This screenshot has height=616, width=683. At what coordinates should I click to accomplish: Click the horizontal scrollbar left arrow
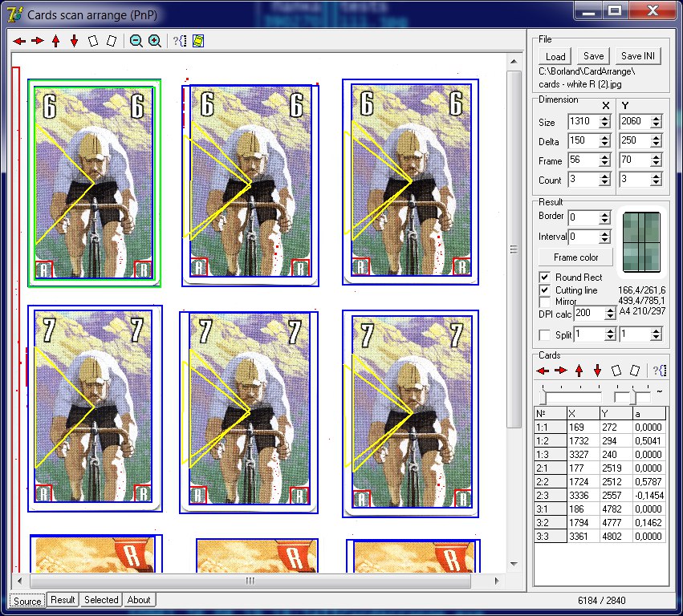point(19,581)
